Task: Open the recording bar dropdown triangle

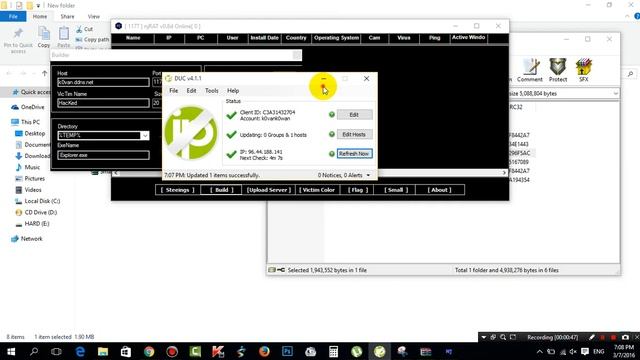Action: 484,337
